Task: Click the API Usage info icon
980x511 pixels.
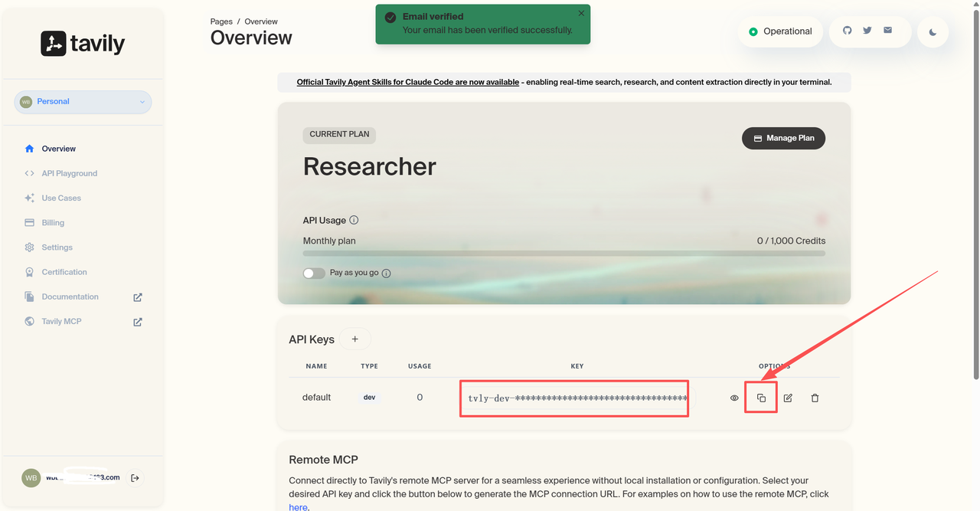Action: (354, 220)
